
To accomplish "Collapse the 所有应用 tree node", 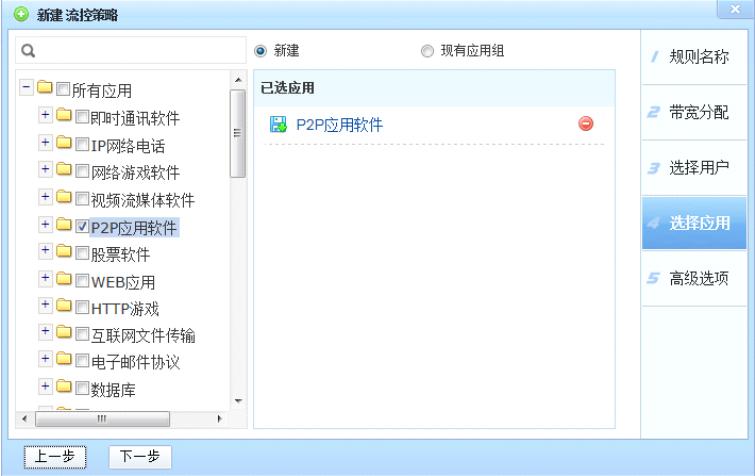I will [26, 87].
